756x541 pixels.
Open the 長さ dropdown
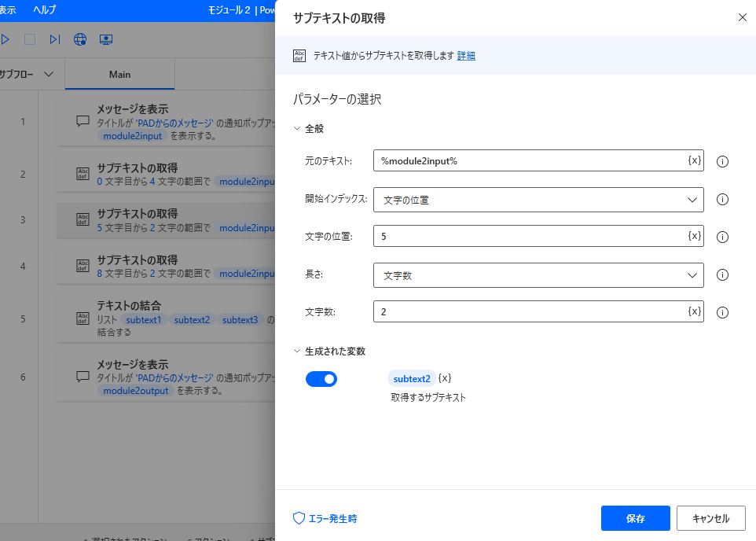coord(538,275)
